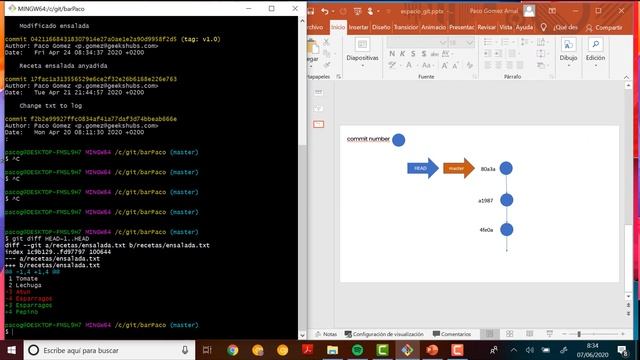The height and width of the screenshot is (360, 640).
Task: Switch to reading view
Action: coord(529,334)
